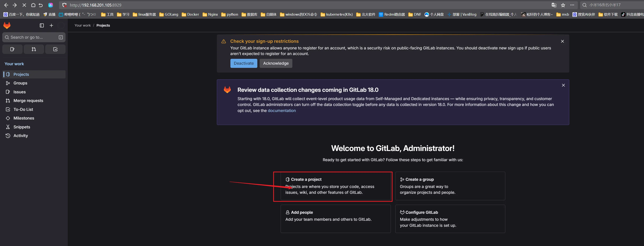
Task: Open the Redmi路由器 bookmark
Action: pyautogui.click(x=392, y=15)
